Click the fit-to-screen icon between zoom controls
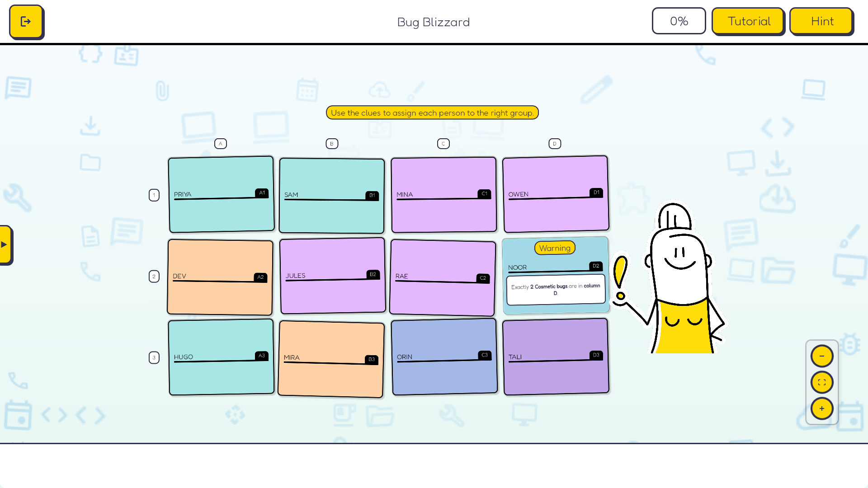This screenshot has height=488, width=868. 821,382
